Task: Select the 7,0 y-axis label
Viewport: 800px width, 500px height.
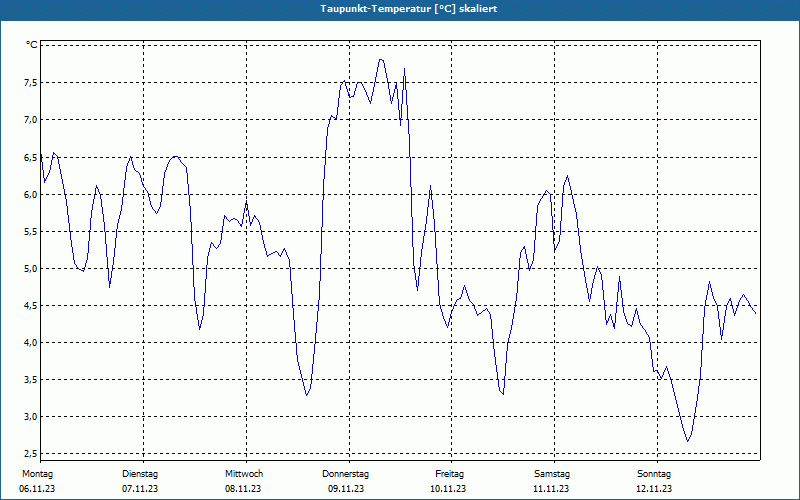Action: [31, 120]
